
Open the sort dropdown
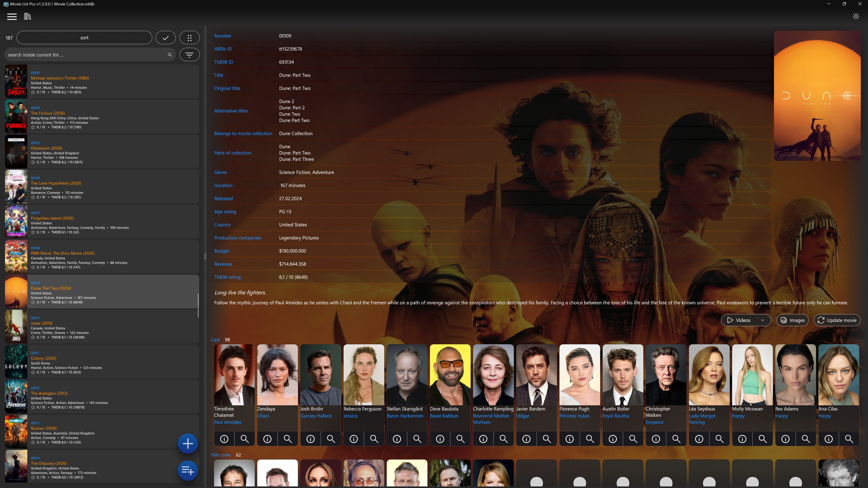click(x=84, y=38)
